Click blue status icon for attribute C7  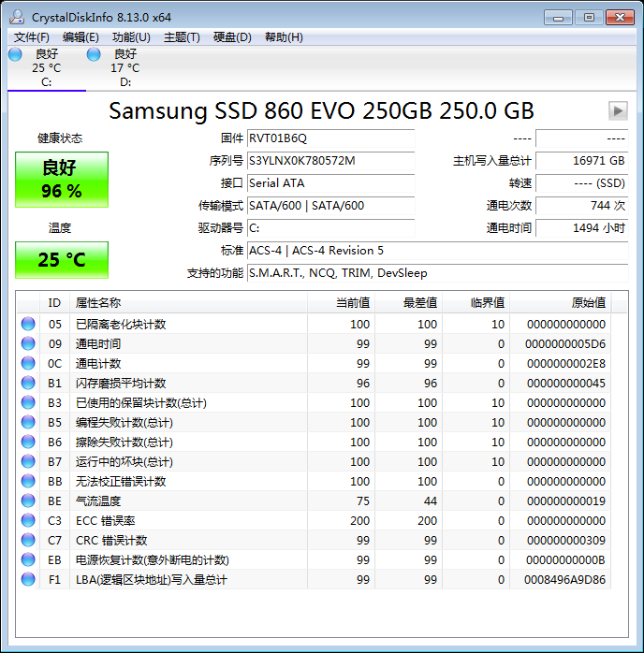click(x=29, y=541)
